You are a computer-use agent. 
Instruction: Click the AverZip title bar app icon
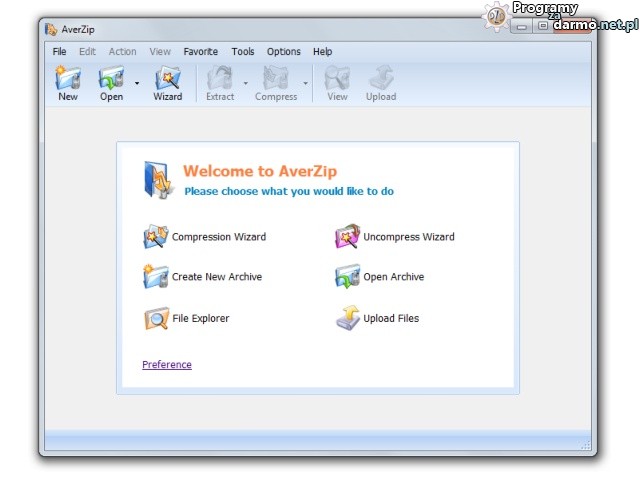[x=51, y=30]
